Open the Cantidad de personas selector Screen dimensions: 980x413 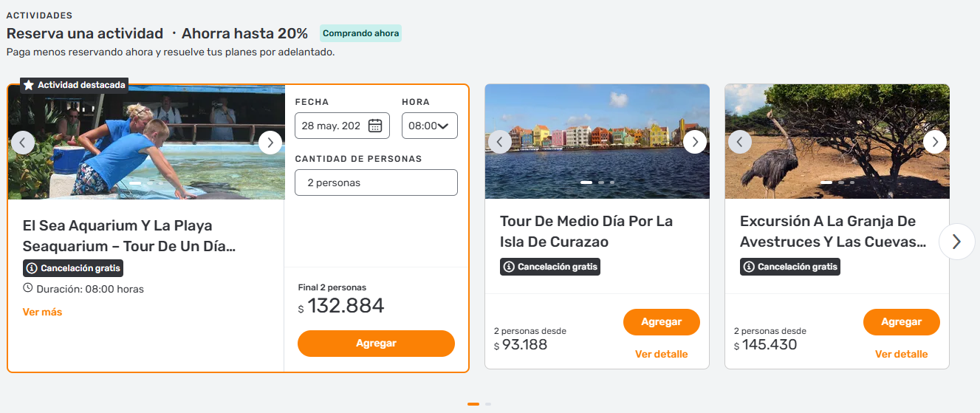pyautogui.click(x=376, y=182)
